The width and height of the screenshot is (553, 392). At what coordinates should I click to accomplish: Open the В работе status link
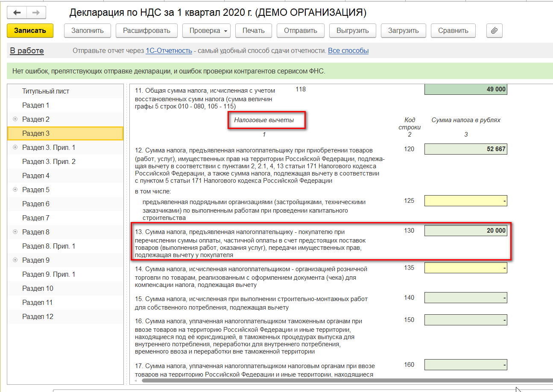click(27, 51)
